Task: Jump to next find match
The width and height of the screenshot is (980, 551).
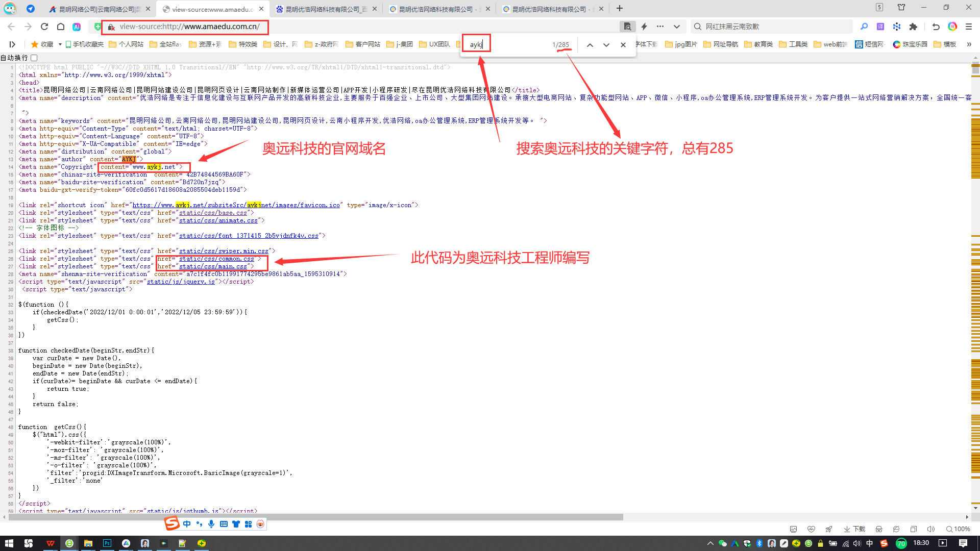Action: [x=606, y=45]
